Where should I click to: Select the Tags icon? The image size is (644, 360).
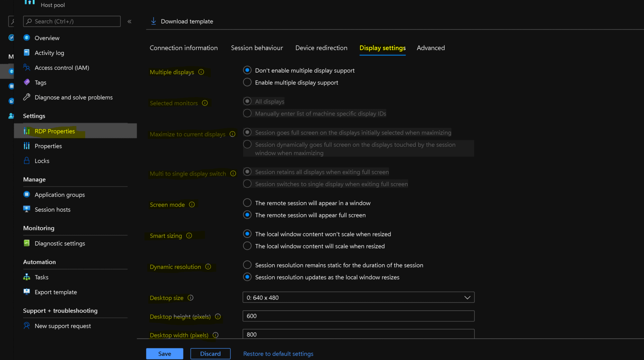pyautogui.click(x=26, y=82)
